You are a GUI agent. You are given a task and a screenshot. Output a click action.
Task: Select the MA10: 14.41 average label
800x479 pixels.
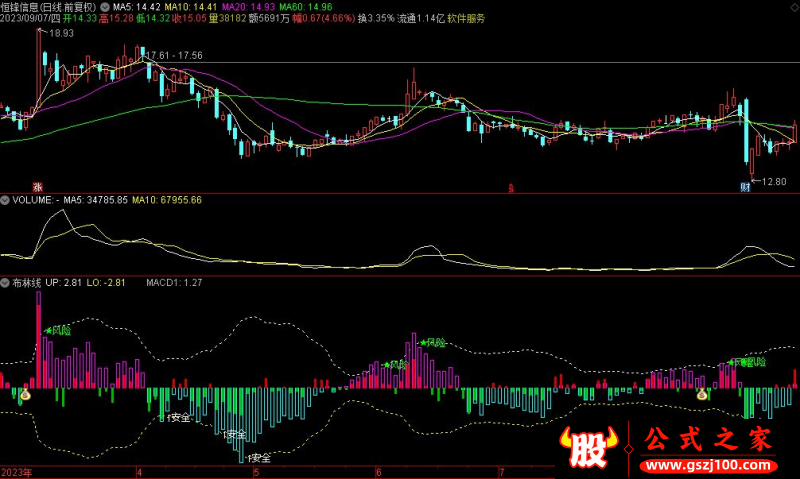pyautogui.click(x=190, y=7)
